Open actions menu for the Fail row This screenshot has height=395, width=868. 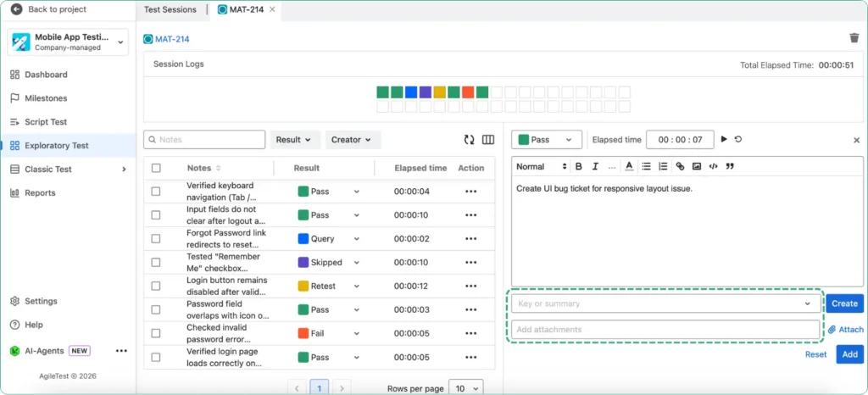pos(471,334)
